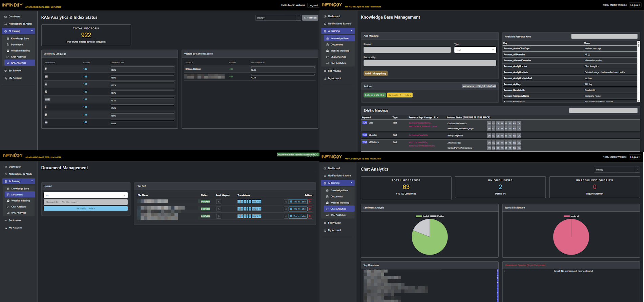This screenshot has height=302, width=644.
Task: Open the Type dropdown in Add Mapping
Action: coord(475,50)
